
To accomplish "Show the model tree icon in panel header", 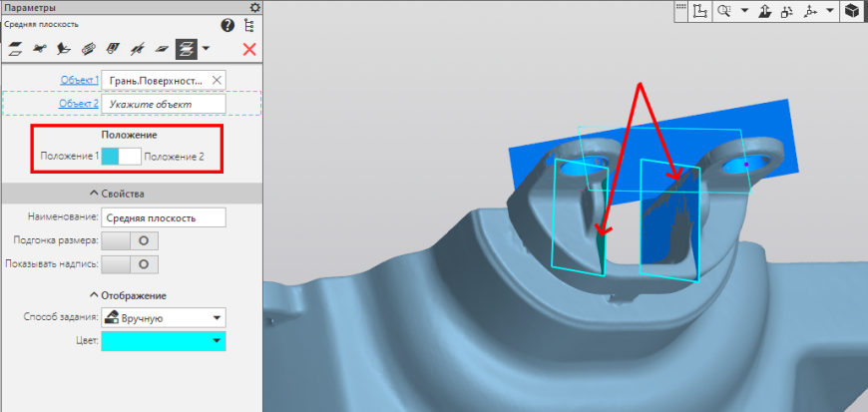I will [249, 26].
